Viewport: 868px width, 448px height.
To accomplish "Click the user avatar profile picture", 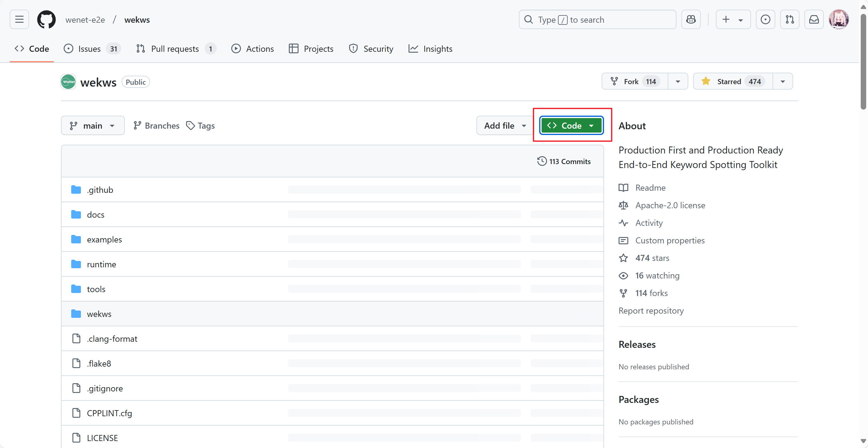I will point(838,19).
